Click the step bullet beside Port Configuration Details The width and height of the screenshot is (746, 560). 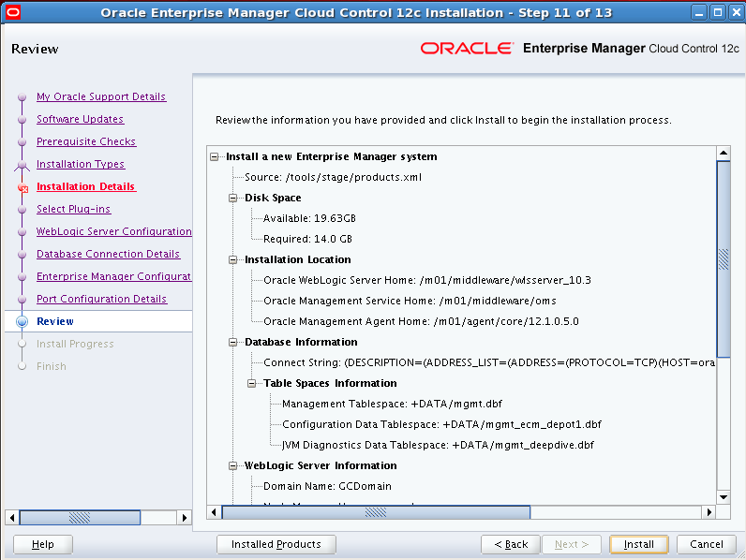click(22, 300)
